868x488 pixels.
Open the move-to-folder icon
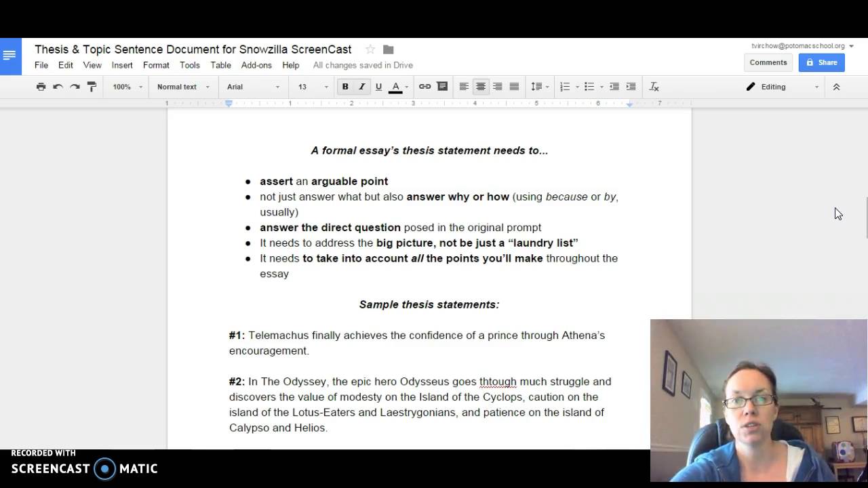[x=388, y=49]
